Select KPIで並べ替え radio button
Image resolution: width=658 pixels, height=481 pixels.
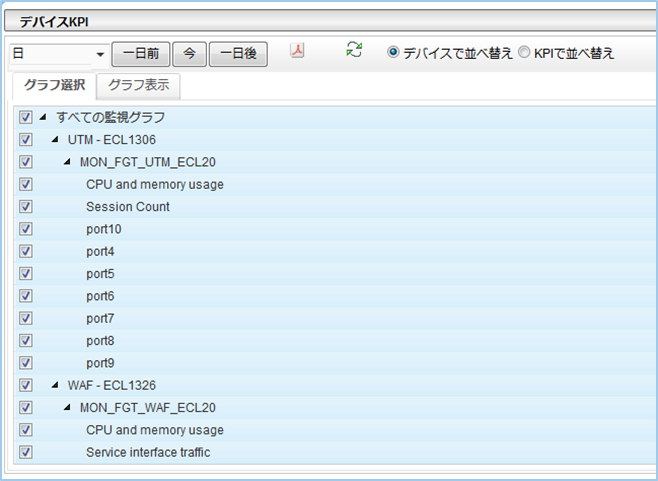coord(524,52)
